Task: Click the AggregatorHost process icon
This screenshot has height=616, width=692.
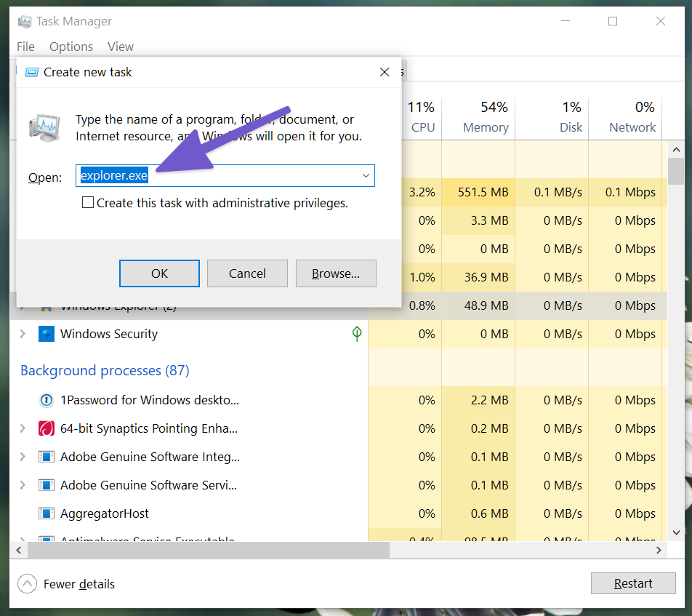Action: pyautogui.click(x=47, y=513)
